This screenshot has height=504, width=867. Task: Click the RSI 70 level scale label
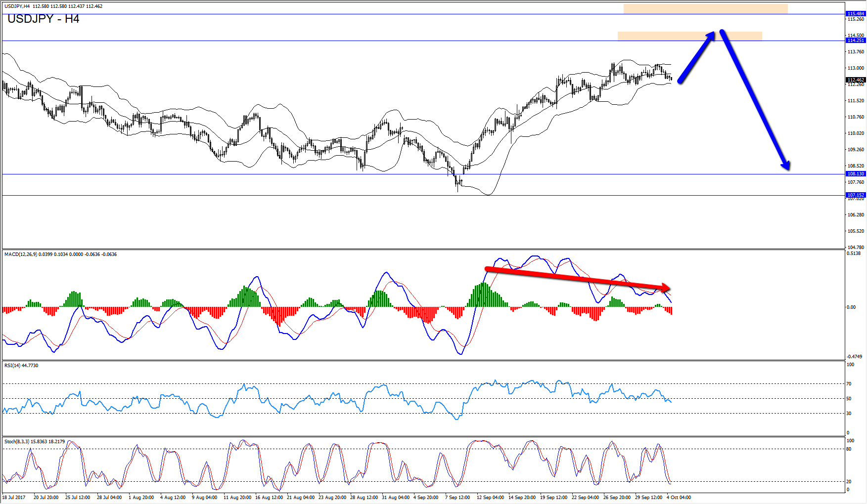coord(849,384)
